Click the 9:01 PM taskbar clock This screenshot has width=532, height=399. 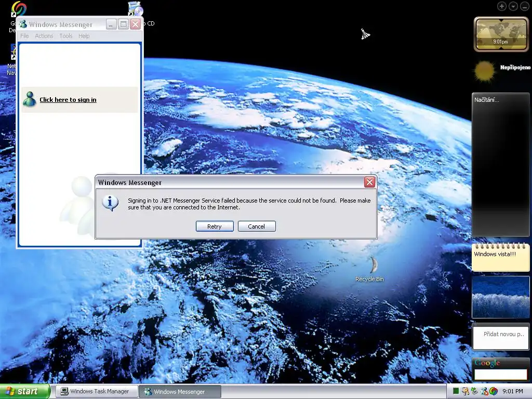coord(513,391)
